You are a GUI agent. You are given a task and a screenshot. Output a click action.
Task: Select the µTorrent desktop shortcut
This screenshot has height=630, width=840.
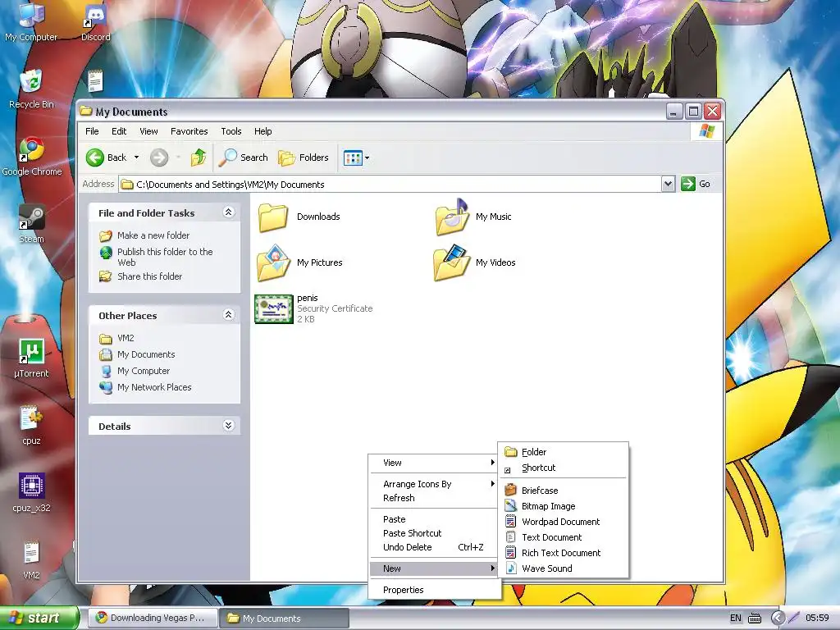pyautogui.click(x=31, y=358)
